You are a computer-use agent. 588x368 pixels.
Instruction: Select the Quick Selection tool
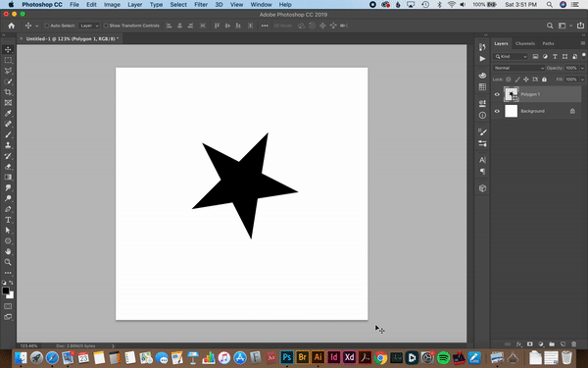pos(8,81)
